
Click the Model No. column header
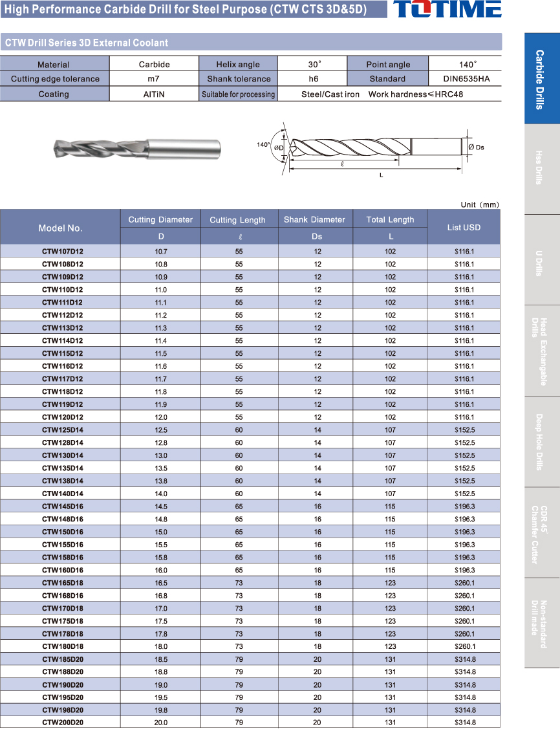click(61, 228)
